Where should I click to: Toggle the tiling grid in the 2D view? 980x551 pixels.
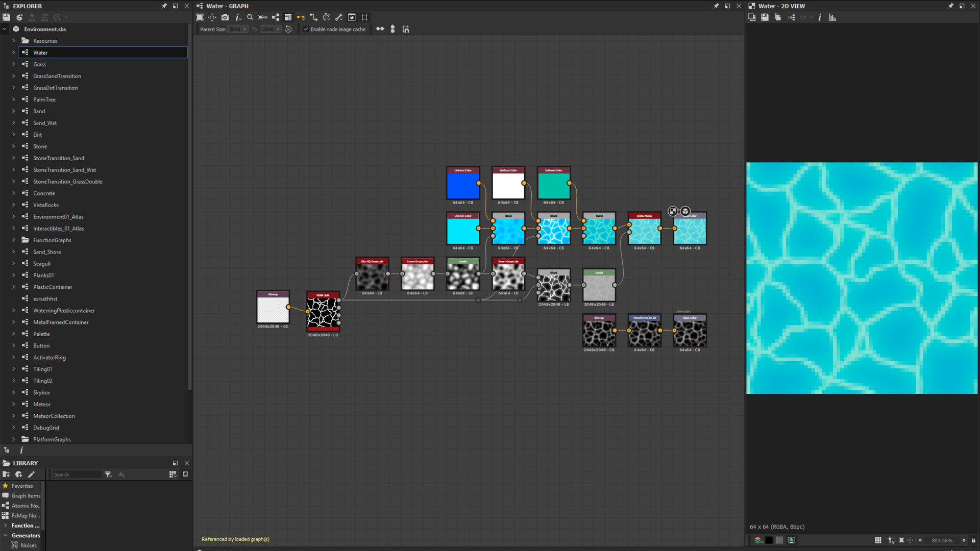pos(878,540)
